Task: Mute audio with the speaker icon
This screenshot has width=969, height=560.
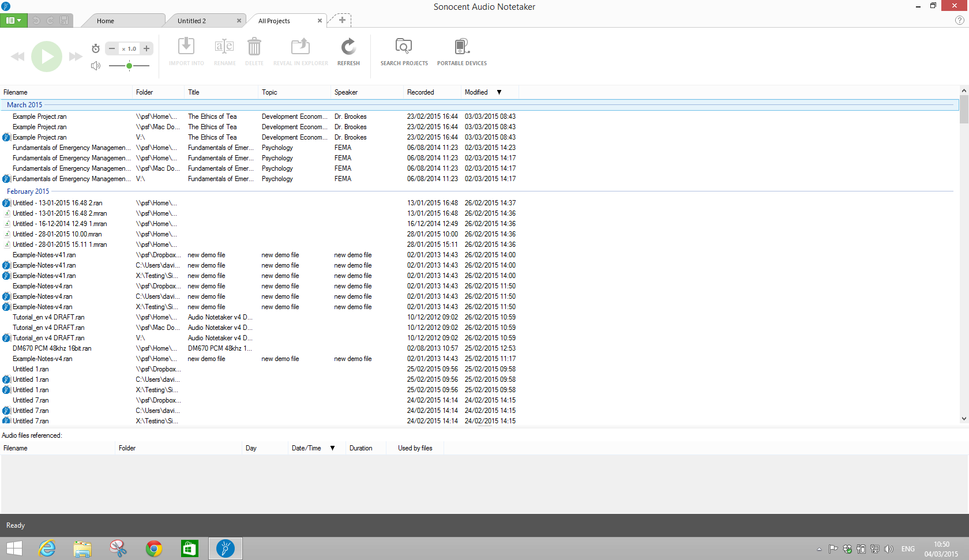Action: coord(96,66)
